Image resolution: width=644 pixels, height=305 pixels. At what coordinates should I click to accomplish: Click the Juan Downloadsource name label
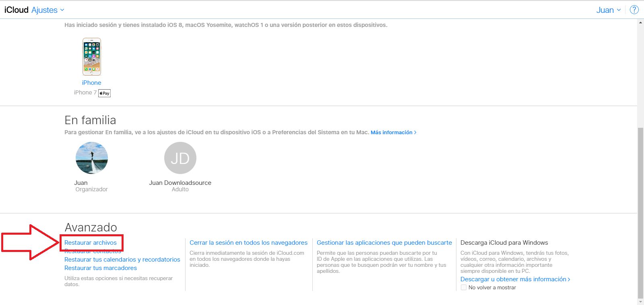(x=180, y=183)
